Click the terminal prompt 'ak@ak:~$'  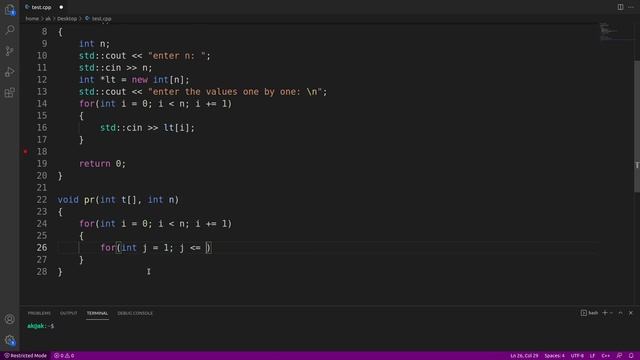click(x=40, y=326)
